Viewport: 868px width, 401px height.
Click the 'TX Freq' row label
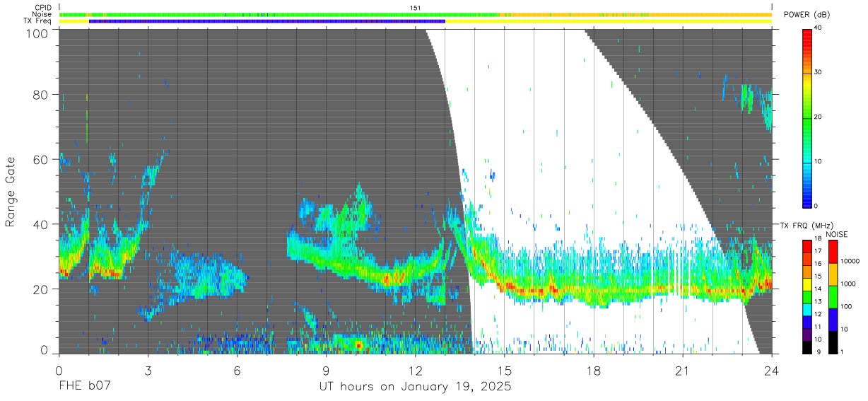[x=38, y=21]
